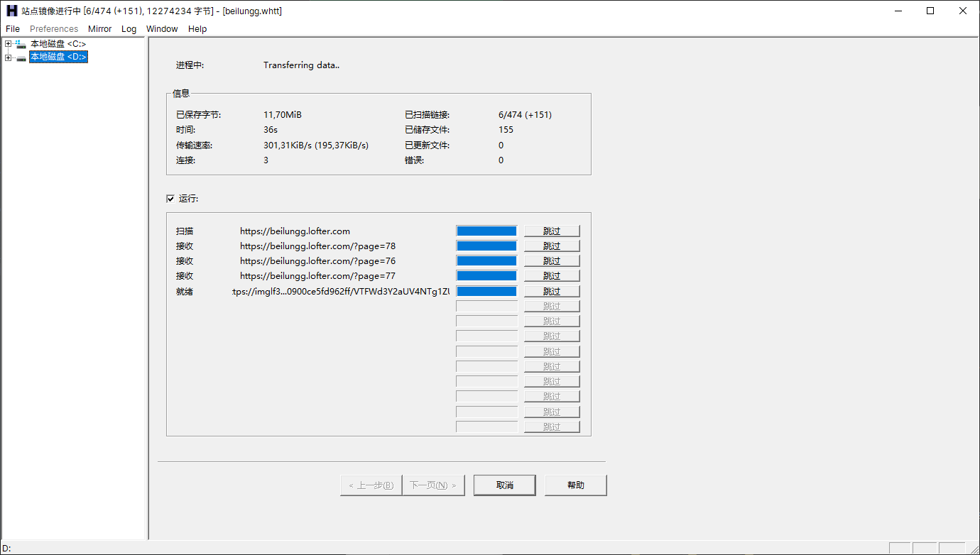Screen dimensions: 980x555
Task: Click progress bar for ?page=78
Action: (486, 246)
